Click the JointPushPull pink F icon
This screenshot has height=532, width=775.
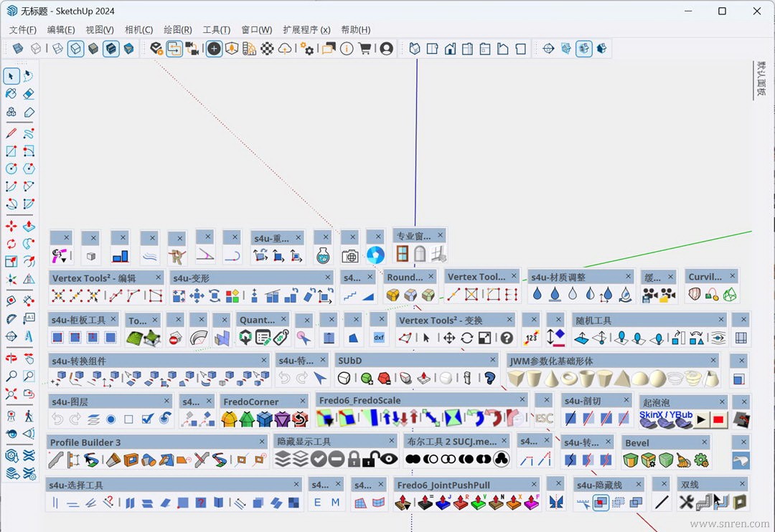pos(531,503)
